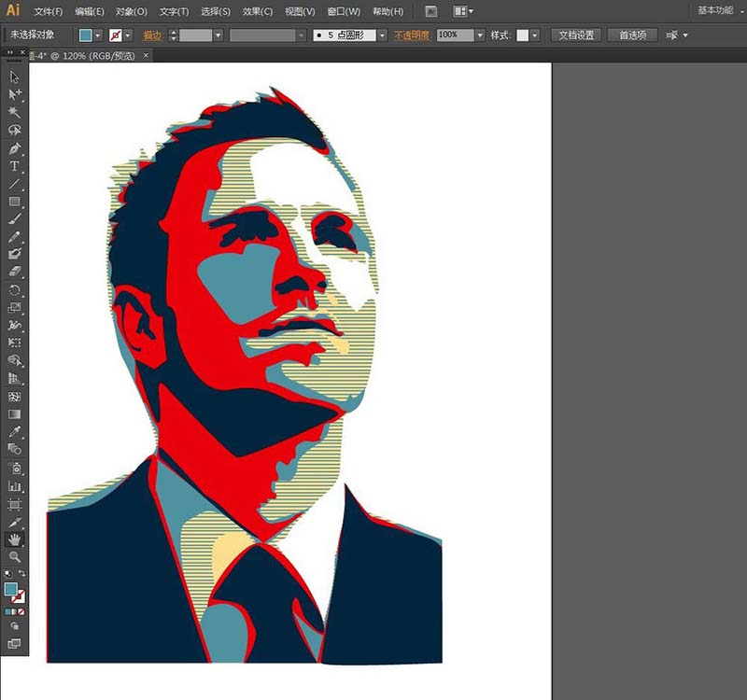Screen dimensions: 747x700
Task: Select the Blend tool
Action: [x=14, y=449]
